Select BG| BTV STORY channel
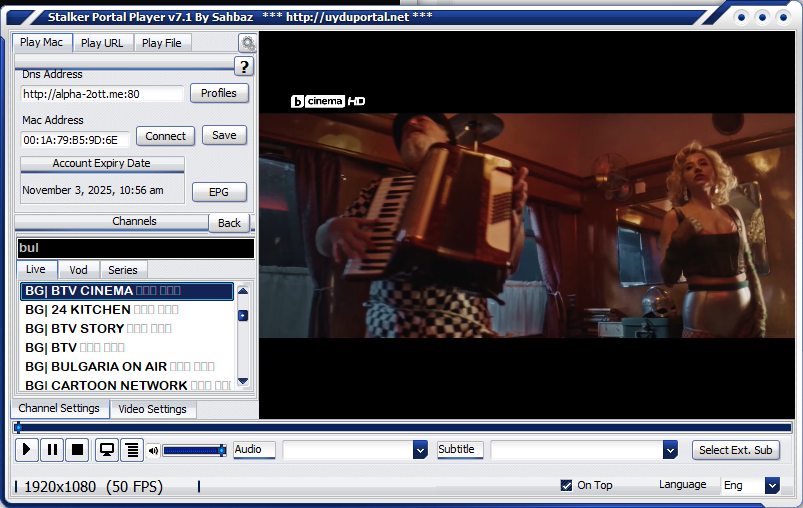The width and height of the screenshot is (803, 508). coord(127,329)
